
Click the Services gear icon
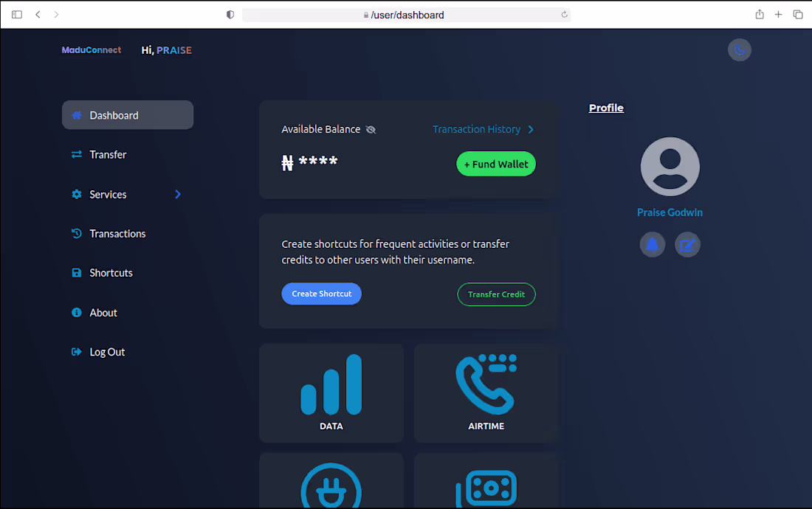point(76,194)
